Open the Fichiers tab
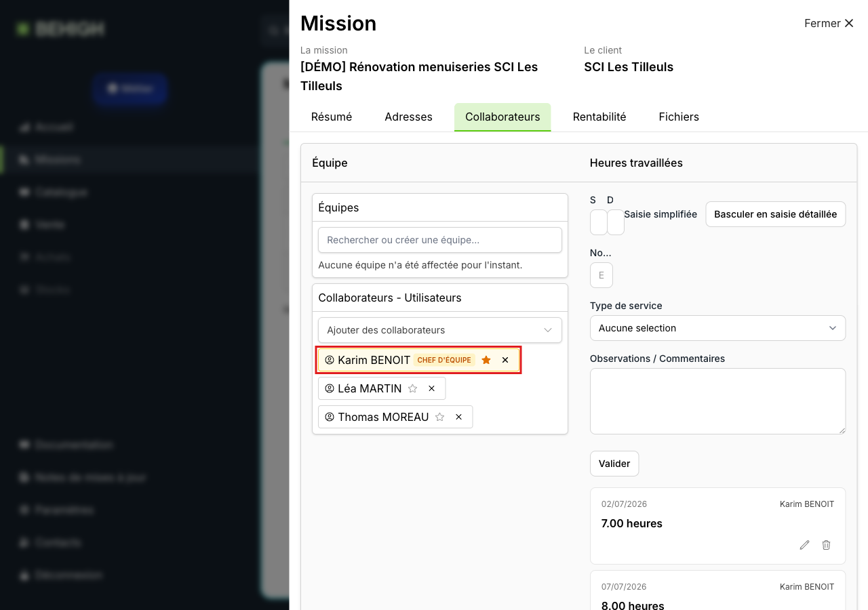The height and width of the screenshot is (610, 868). (x=679, y=117)
